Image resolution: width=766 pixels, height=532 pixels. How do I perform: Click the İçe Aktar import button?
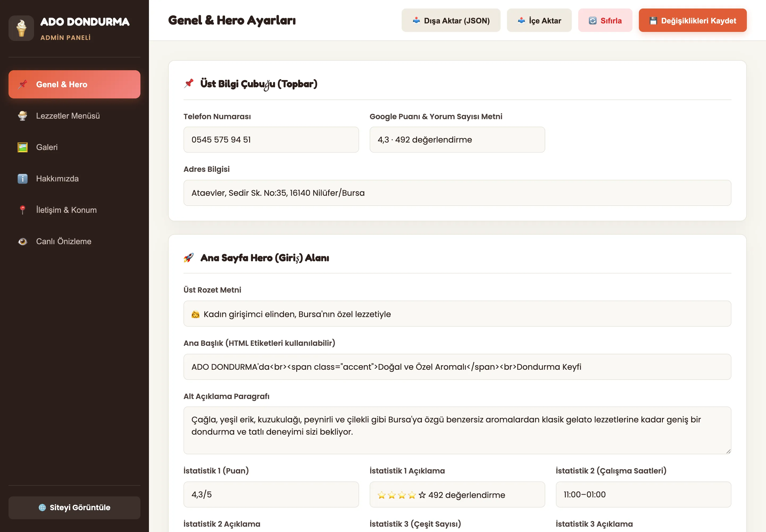(x=539, y=20)
